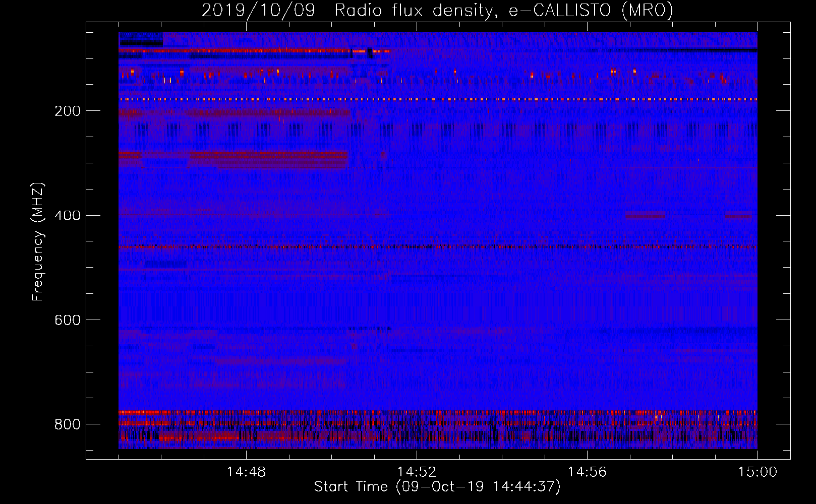This screenshot has width=816, height=504.
Task: Click the 600 frequency tick label
Action: 67,320
